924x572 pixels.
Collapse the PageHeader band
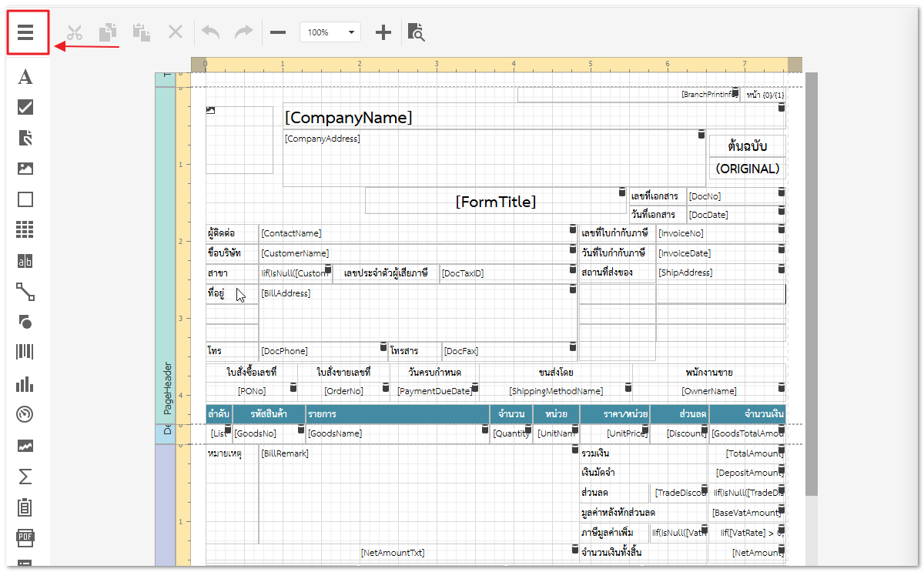tap(166, 254)
